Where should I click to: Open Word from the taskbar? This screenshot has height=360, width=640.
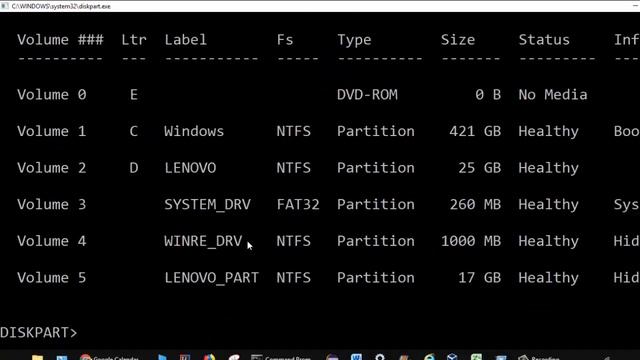point(356,358)
